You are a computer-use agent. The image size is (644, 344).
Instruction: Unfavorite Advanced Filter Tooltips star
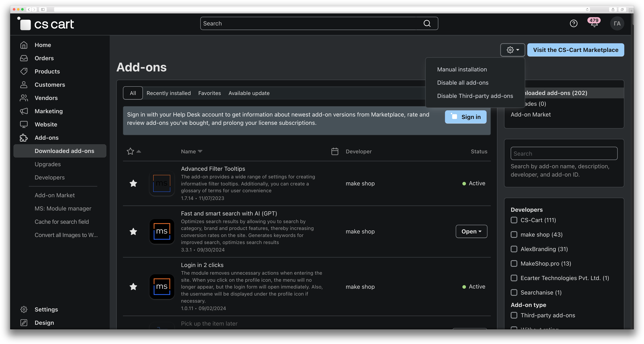pos(133,183)
